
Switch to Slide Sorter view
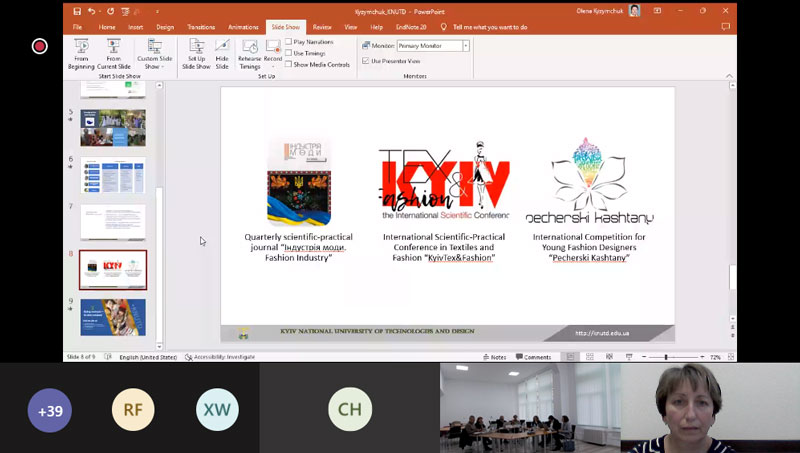[x=590, y=357]
